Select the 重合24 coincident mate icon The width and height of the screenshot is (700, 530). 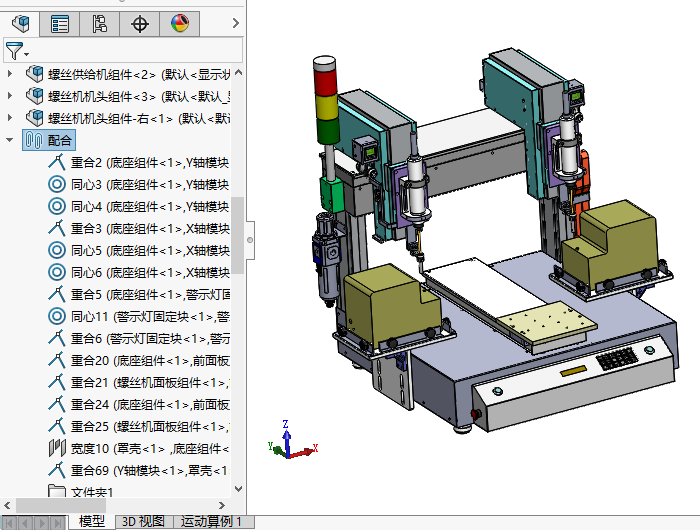click(57, 404)
